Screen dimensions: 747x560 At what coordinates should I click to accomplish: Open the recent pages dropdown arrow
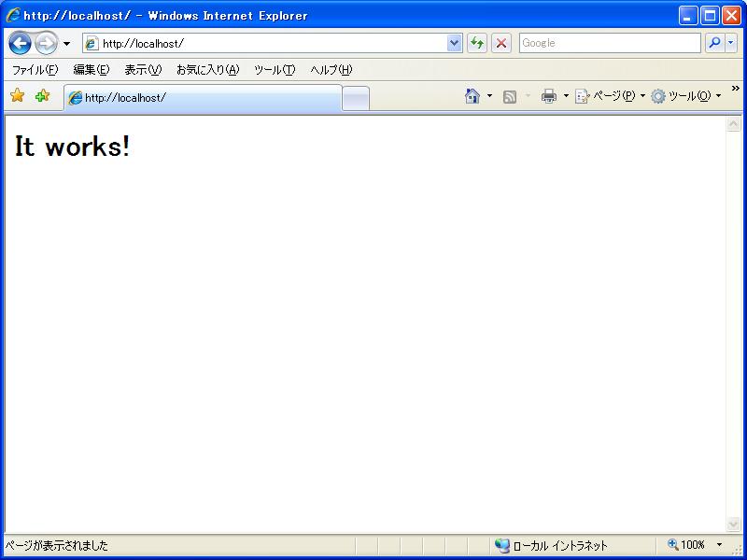pyautogui.click(x=66, y=44)
